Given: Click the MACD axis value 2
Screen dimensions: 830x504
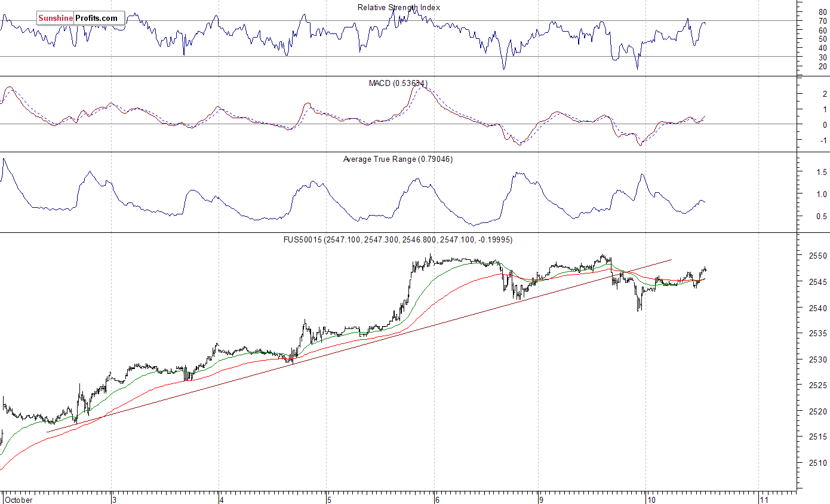Looking at the screenshot, I should click(x=825, y=94).
